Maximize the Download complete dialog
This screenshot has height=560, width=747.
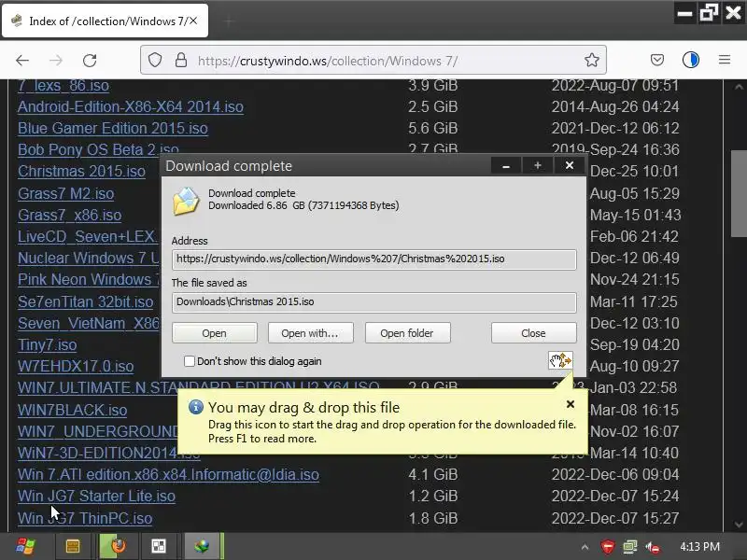point(538,165)
